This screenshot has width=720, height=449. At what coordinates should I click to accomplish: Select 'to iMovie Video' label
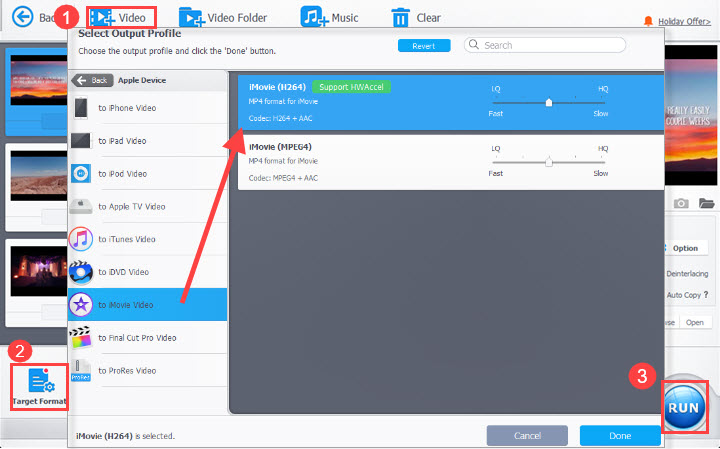click(x=126, y=305)
